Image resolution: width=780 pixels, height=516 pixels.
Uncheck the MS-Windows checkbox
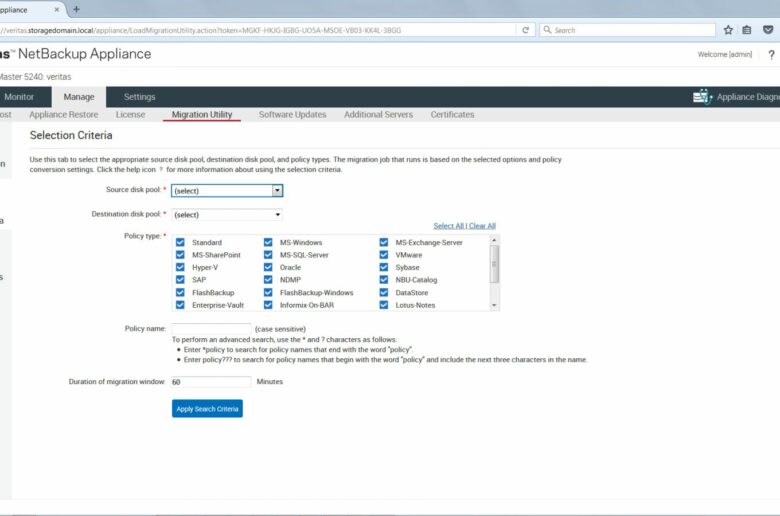pyautogui.click(x=268, y=242)
